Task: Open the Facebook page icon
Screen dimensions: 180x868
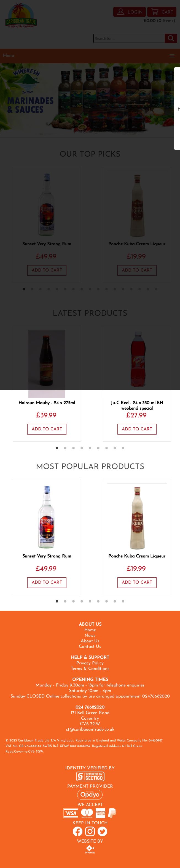Action: (77, 831)
